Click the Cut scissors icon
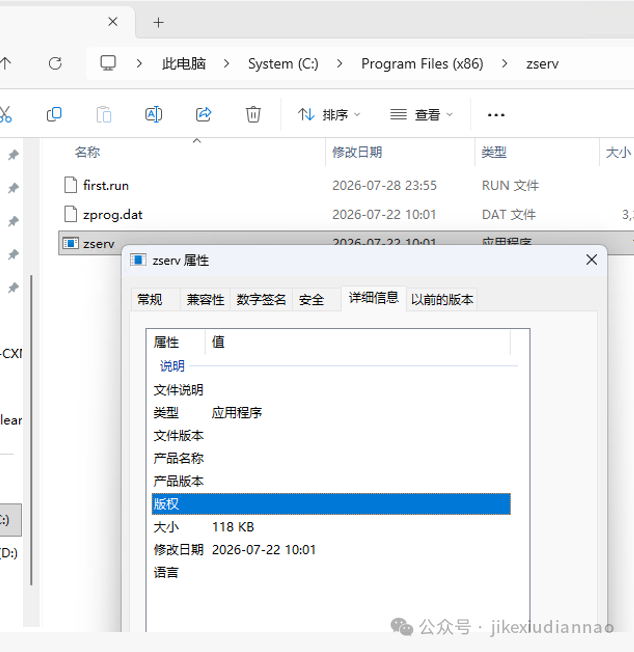The height and width of the screenshot is (652, 634). tap(5, 114)
